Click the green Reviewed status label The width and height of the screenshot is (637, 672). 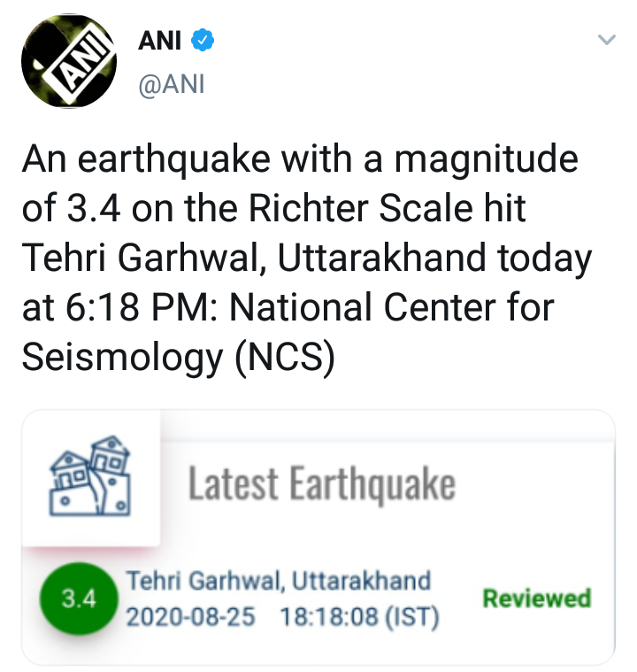[537, 599]
